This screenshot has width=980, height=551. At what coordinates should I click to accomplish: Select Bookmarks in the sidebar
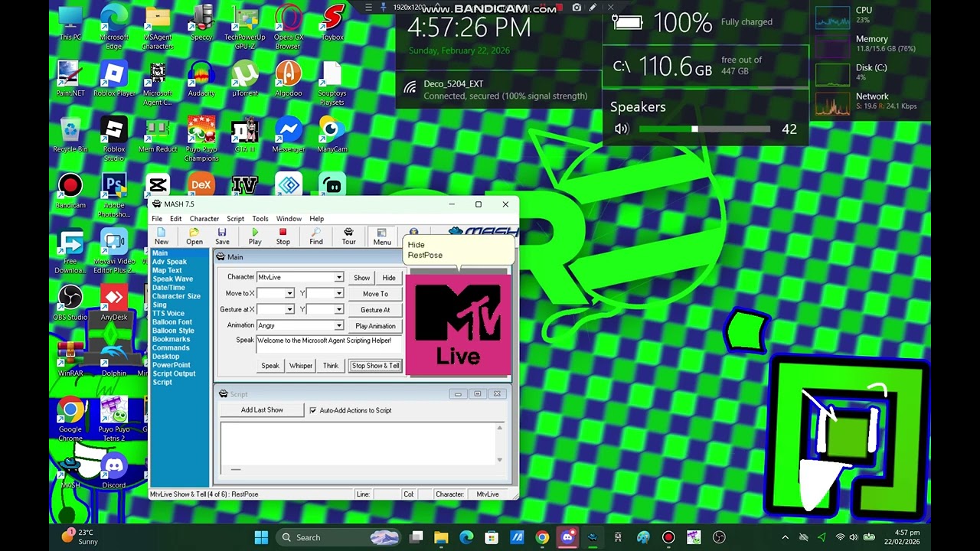pyautogui.click(x=171, y=339)
